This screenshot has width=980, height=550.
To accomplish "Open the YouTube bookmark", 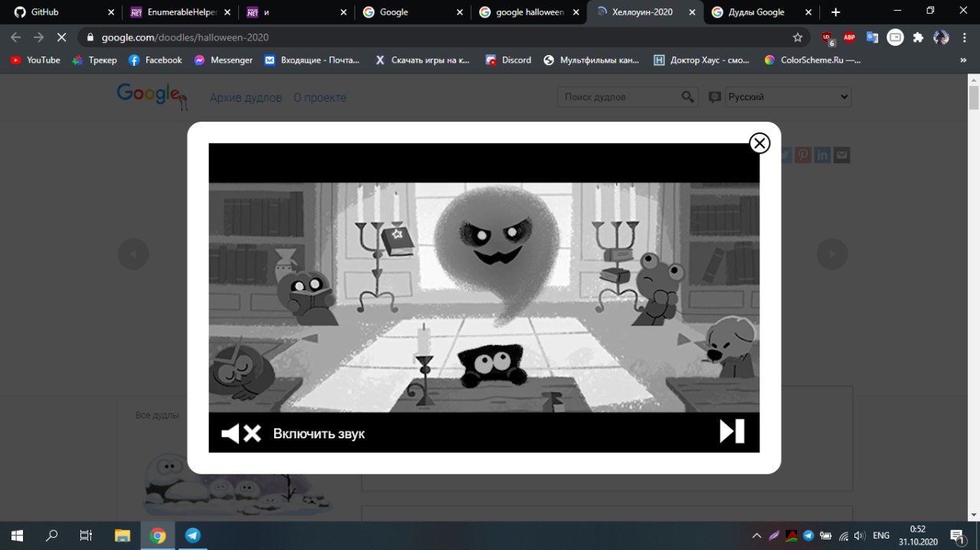I will pos(35,60).
